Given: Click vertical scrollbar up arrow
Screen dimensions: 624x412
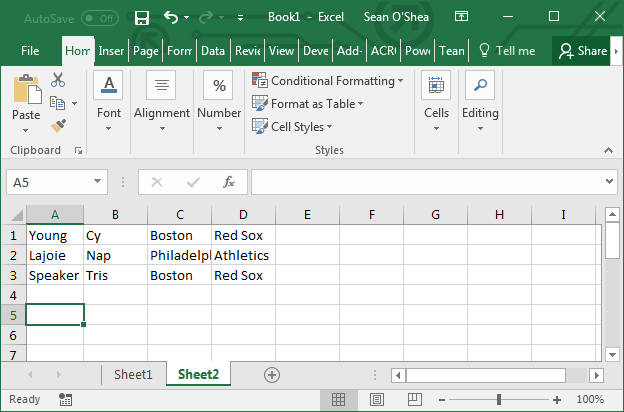Looking at the screenshot, I should (612, 215).
